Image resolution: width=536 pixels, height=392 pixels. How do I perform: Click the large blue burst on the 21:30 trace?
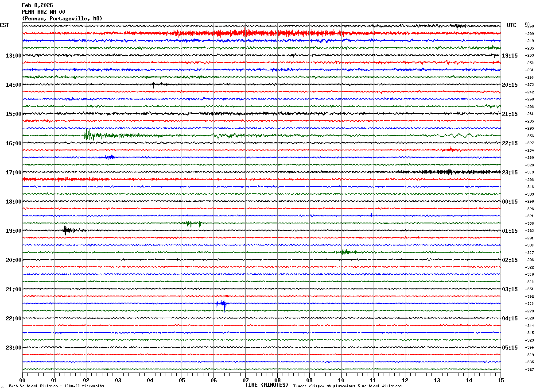[224, 304]
